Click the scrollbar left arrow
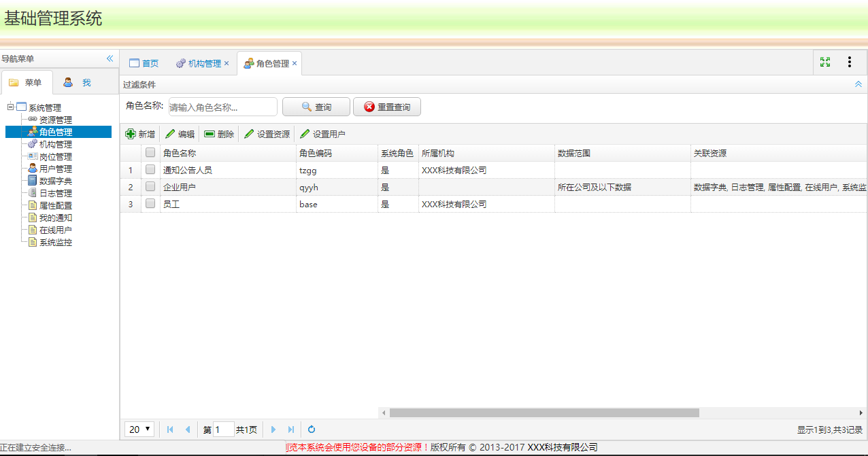Screen dimensions: 868x456 point(384,413)
